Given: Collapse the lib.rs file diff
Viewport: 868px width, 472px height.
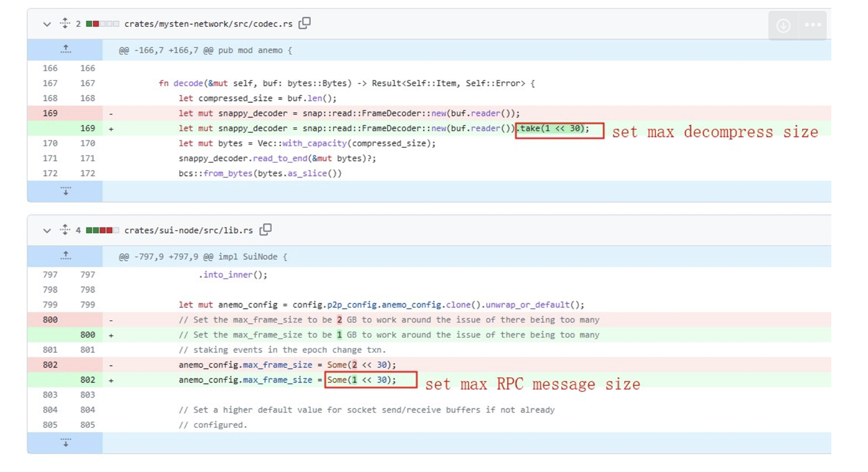Looking at the screenshot, I should pos(47,230).
